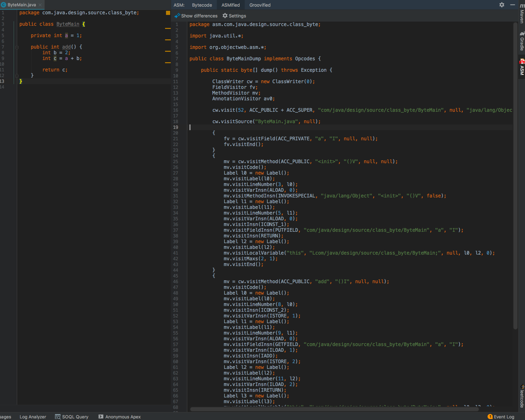525x420 pixels.
Task: Click 'public static byte[] dump()' method signature
Action: coord(239,70)
